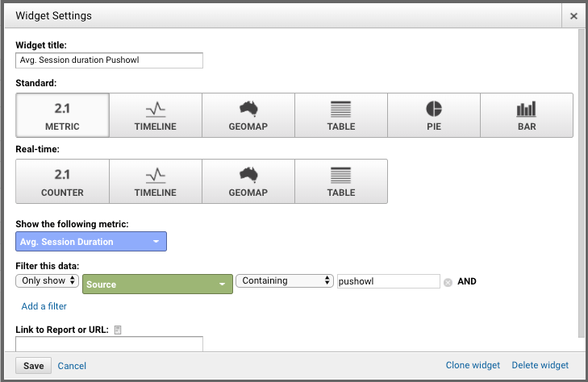
Task: Choose the standard TIMELINE widget type
Action: pos(156,115)
